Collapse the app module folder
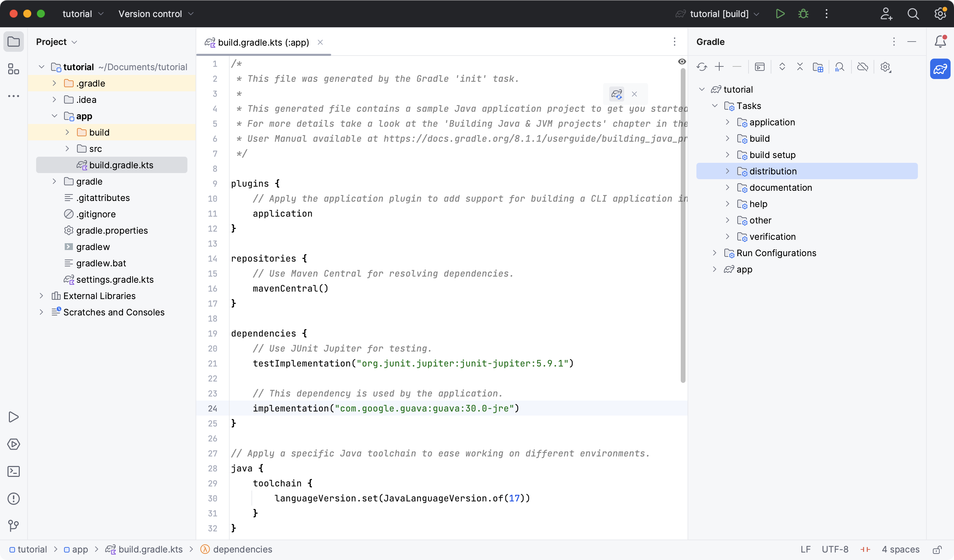Screen dimensions: 954x560 pyautogui.click(x=55, y=116)
